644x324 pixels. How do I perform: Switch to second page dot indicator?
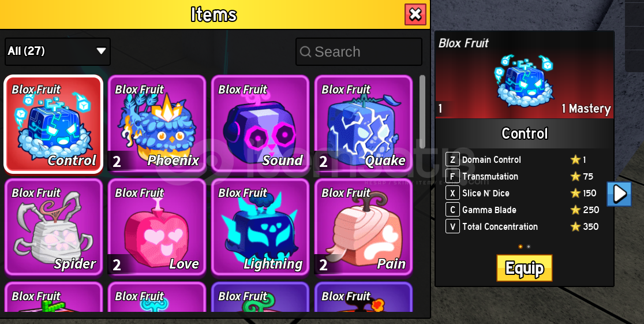[528, 247]
